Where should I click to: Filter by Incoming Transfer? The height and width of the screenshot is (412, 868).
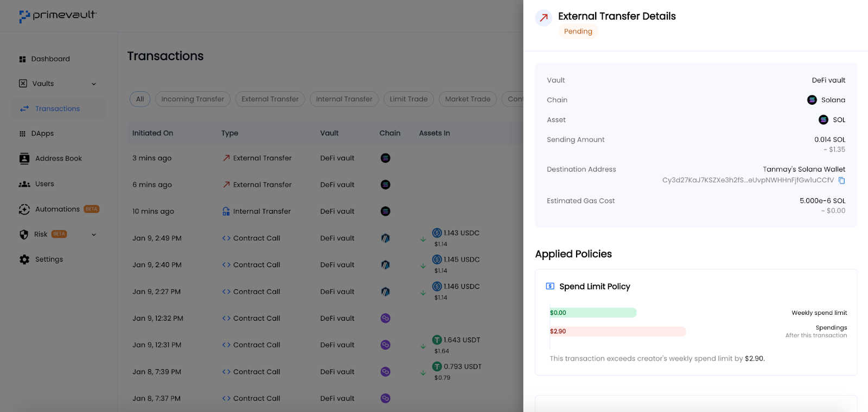(193, 99)
